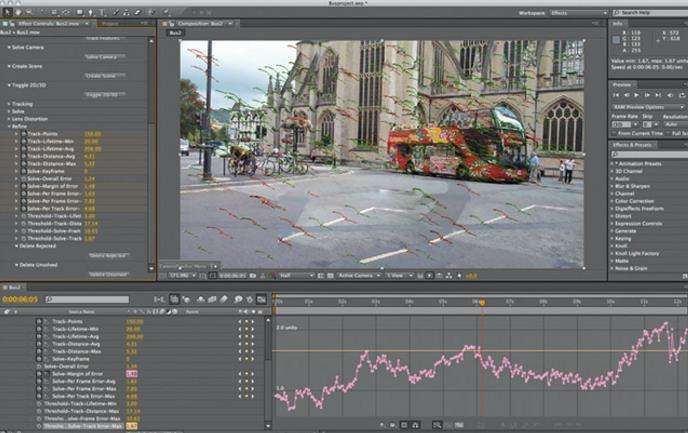The image size is (688, 433).
Task: Toggle stopwatch for Track-Points in timeline
Action: (x=39, y=322)
